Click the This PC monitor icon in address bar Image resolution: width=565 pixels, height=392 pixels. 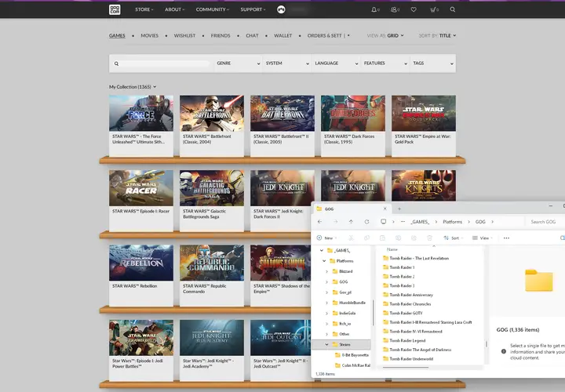pos(384,221)
